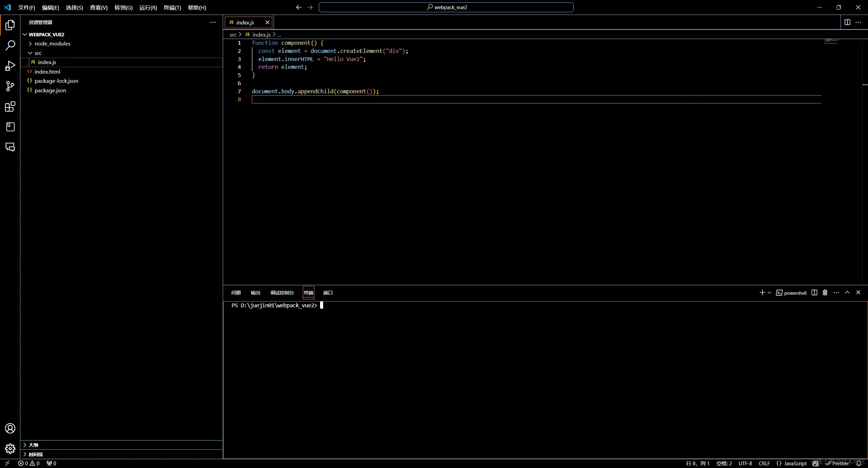Open the Run and Debug view
The height and width of the screenshot is (468, 868).
pos(10,65)
